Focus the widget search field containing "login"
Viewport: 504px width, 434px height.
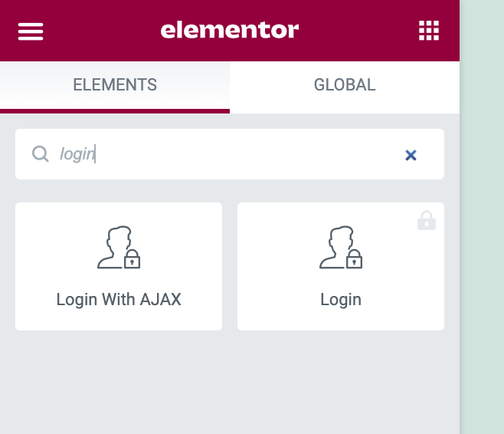tap(230, 154)
